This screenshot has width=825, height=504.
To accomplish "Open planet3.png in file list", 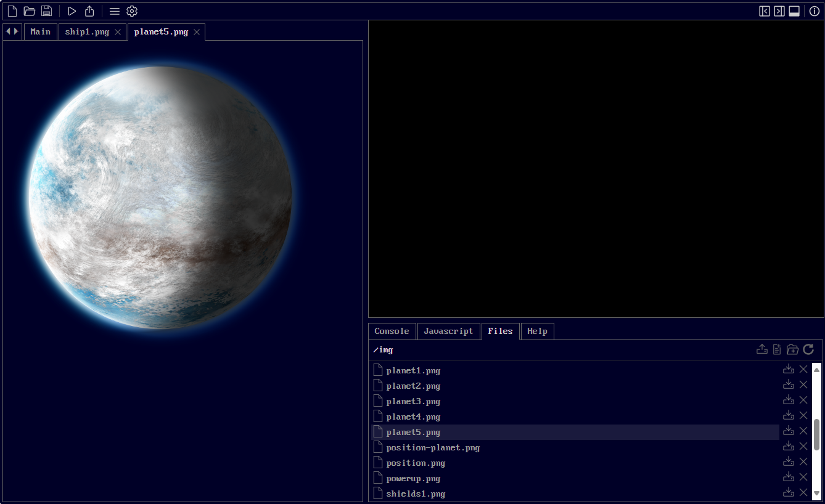I will [575, 401].
